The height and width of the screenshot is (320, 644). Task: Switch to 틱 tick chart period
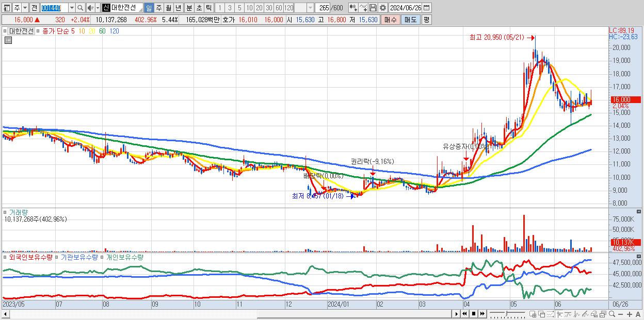[x=208, y=8]
